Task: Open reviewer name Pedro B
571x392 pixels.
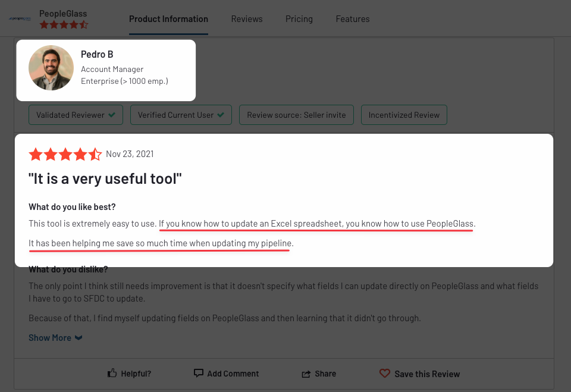Action: coord(97,54)
